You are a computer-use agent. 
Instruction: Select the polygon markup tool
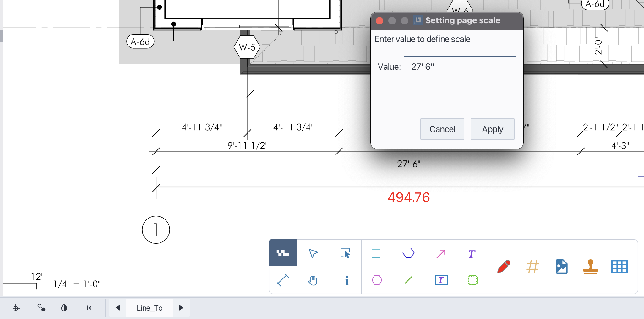coord(377,280)
